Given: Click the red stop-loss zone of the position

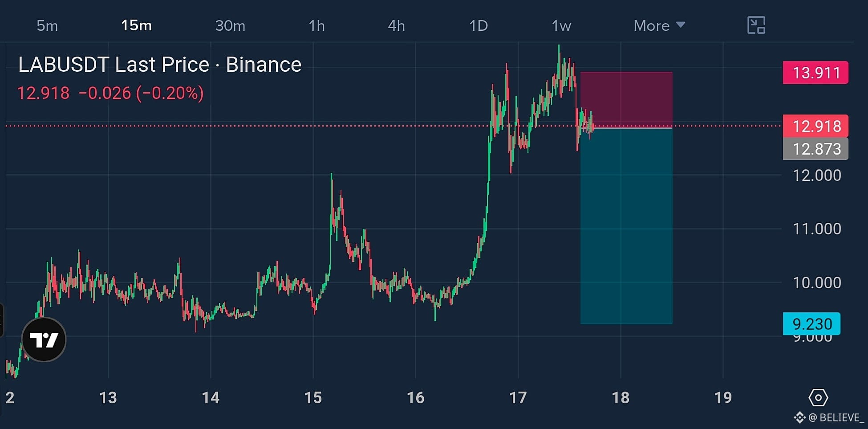Looking at the screenshot, I should [x=626, y=100].
